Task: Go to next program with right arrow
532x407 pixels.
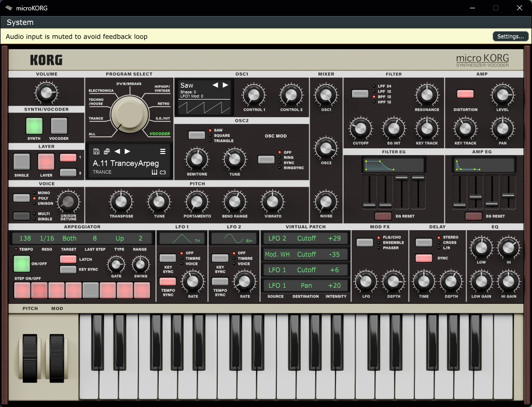Action: [x=127, y=151]
